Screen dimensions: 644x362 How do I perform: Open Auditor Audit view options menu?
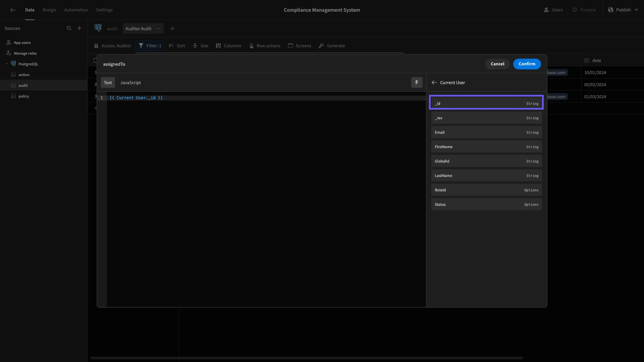click(x=158, y=29)
